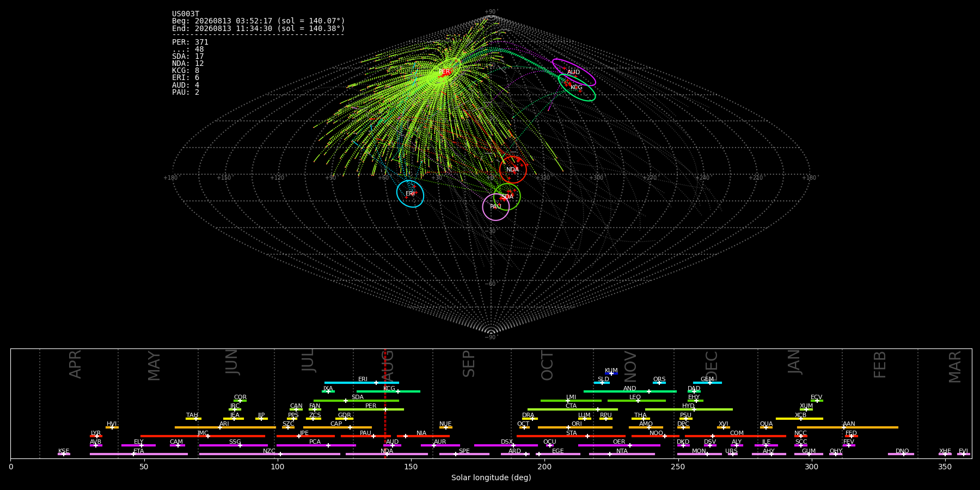Select the green KCG radiant ellipse
The height and width of the screenshot is (490, 980).
click(577, 88)
